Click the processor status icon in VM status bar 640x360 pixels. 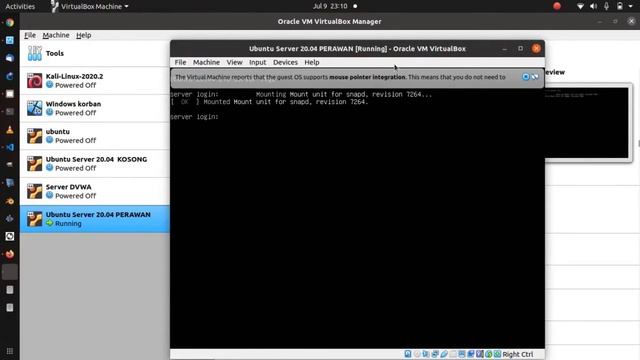point(480,354)
